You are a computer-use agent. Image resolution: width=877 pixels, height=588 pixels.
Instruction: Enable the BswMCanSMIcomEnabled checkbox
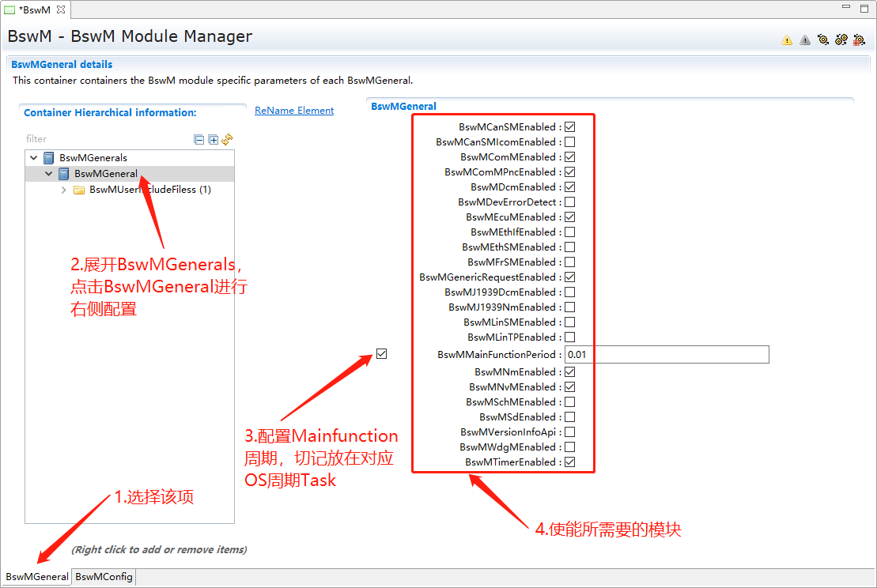569,142
